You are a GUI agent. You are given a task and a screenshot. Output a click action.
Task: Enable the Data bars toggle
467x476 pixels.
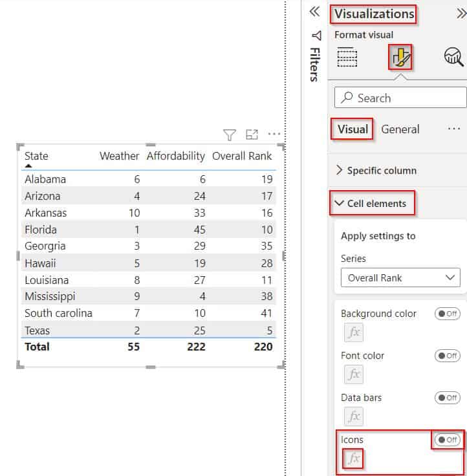(447, 397)
